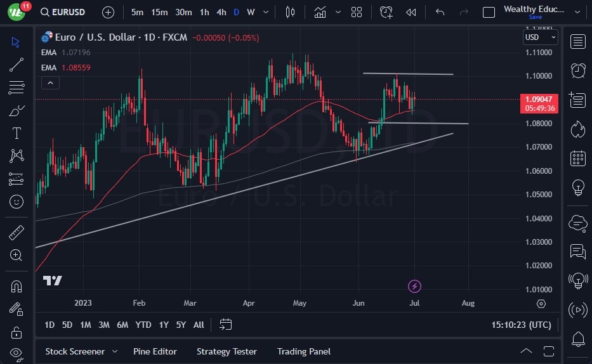Click the Replay rewind icon
The height and width of the screenshot is (364, 592).
click(x=411, y=12)
